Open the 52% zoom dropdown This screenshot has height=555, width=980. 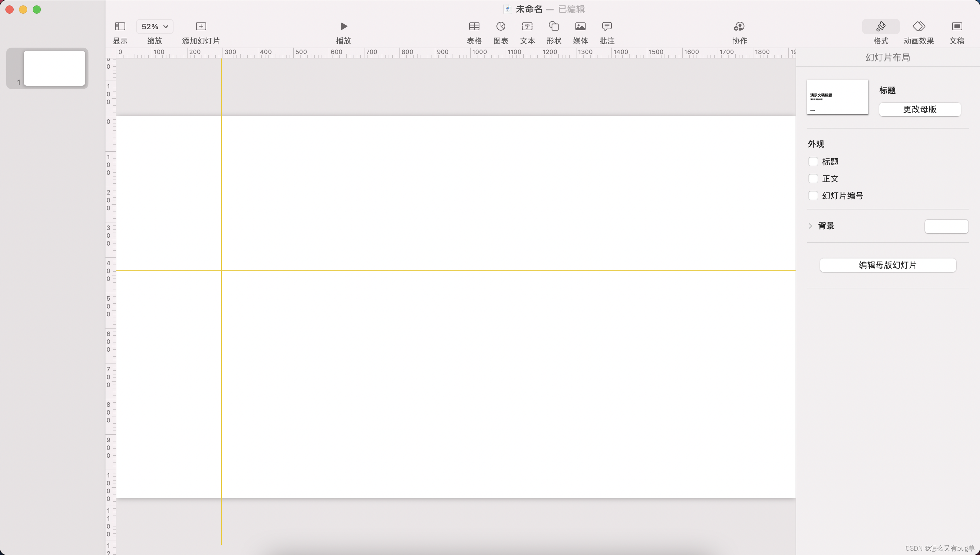pos(154,26)
